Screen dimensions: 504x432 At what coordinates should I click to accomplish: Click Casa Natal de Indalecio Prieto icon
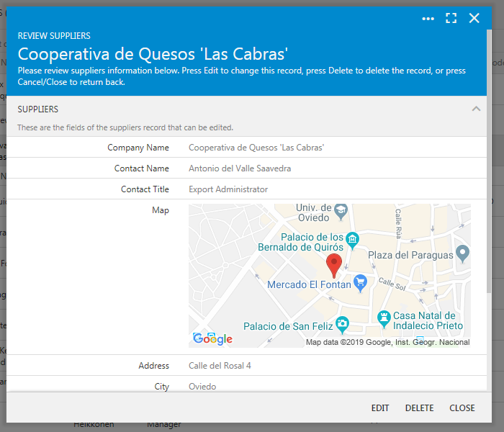point(384,319)
